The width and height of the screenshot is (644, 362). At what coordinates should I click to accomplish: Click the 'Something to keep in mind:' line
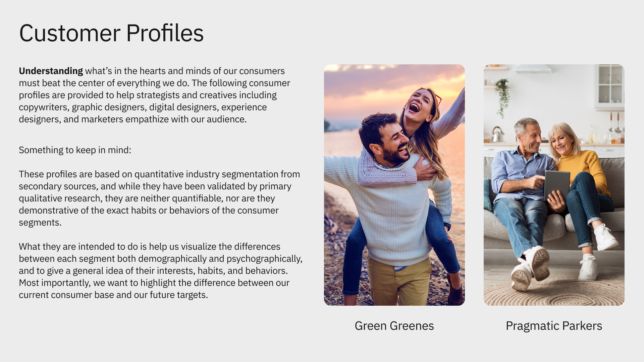(75, 150)
